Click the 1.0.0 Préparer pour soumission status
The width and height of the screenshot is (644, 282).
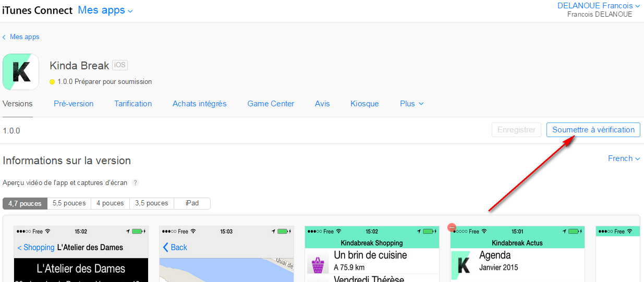coord(104,82)
